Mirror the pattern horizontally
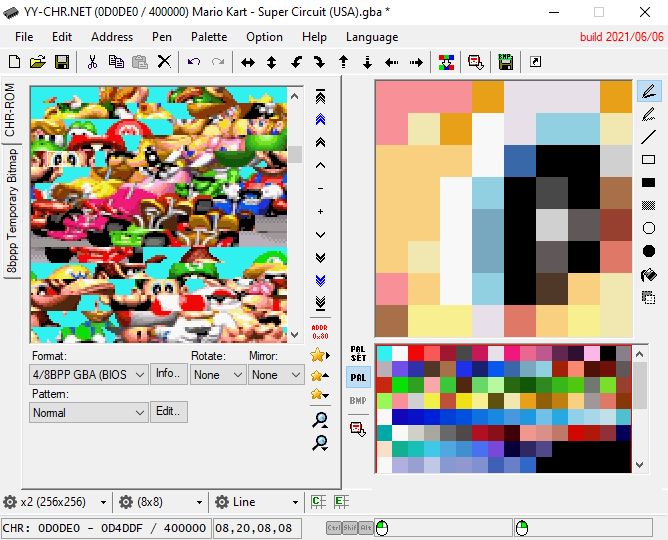 point(248,63)
